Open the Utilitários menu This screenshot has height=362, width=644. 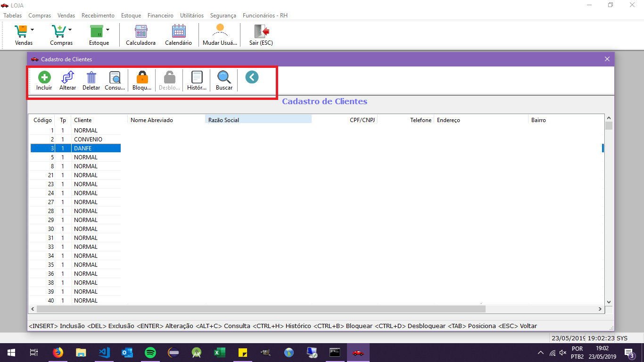191,16
